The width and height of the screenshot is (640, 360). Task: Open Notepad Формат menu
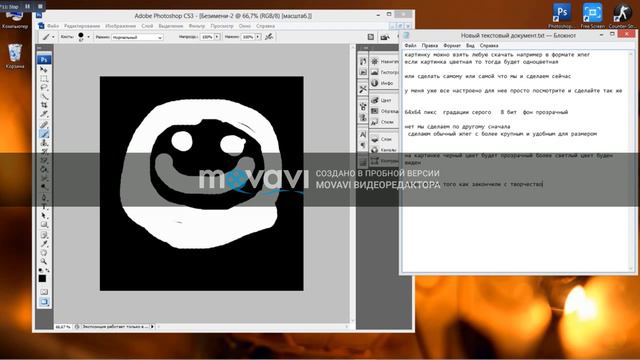point(452,45)
